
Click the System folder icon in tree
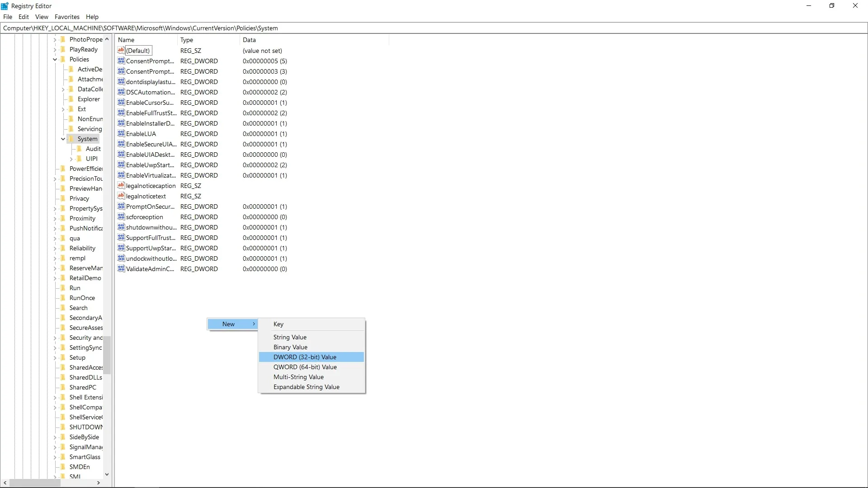[x=71, y=139]
